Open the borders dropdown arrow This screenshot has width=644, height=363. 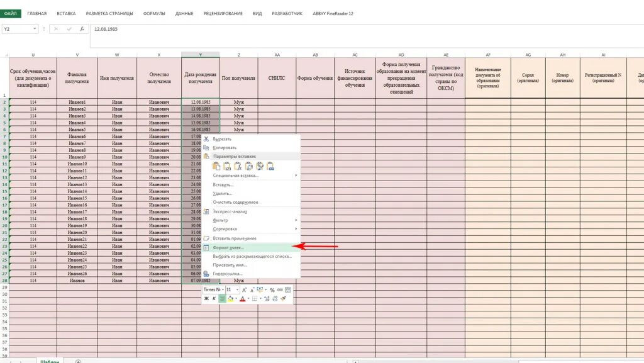(261, 299)
